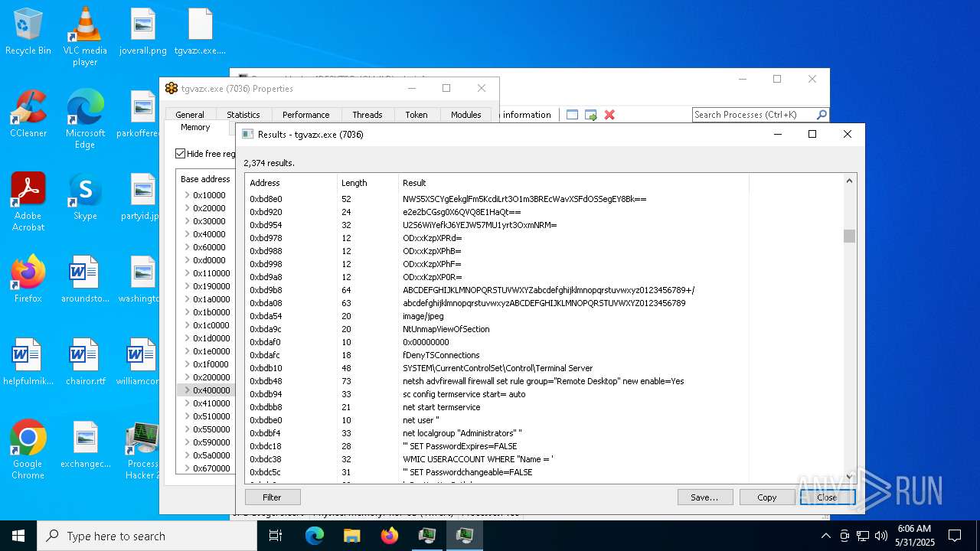The image size is (980, 551).
Task: Open joverall.png desktop file
Action: [142, 31]
